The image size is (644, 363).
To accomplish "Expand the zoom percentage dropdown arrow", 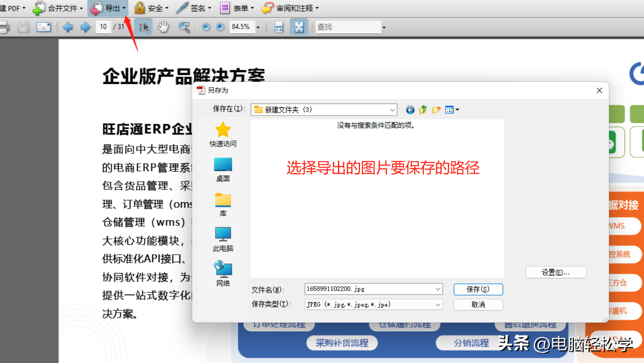I will [258, 27].
